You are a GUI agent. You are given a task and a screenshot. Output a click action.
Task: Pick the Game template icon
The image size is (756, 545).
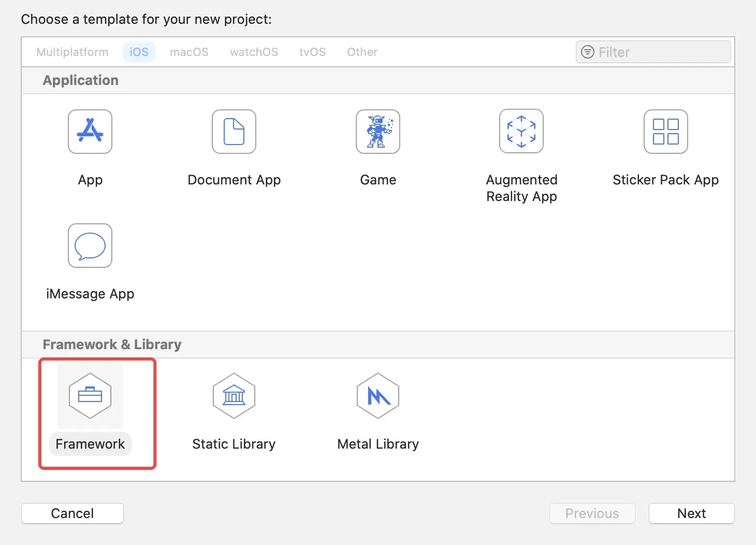pyautogui.click(x=378, y=132)
